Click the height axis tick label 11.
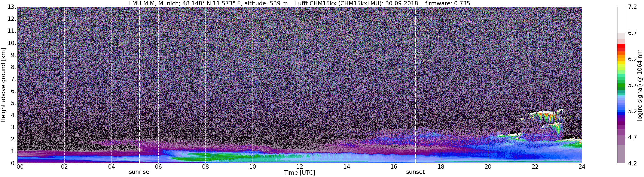The image size is (644, 177). point(12,31)
